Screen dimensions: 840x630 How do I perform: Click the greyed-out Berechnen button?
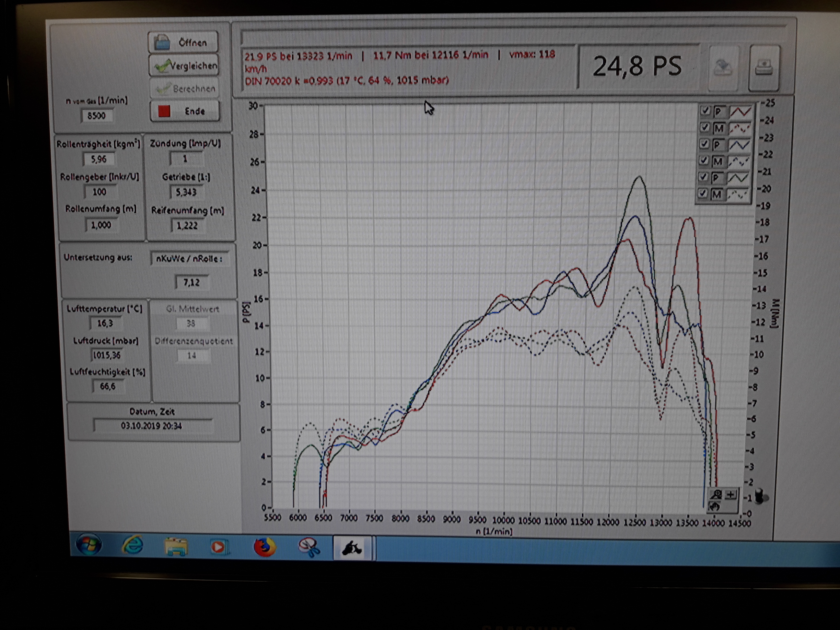[x=185, y=89]
